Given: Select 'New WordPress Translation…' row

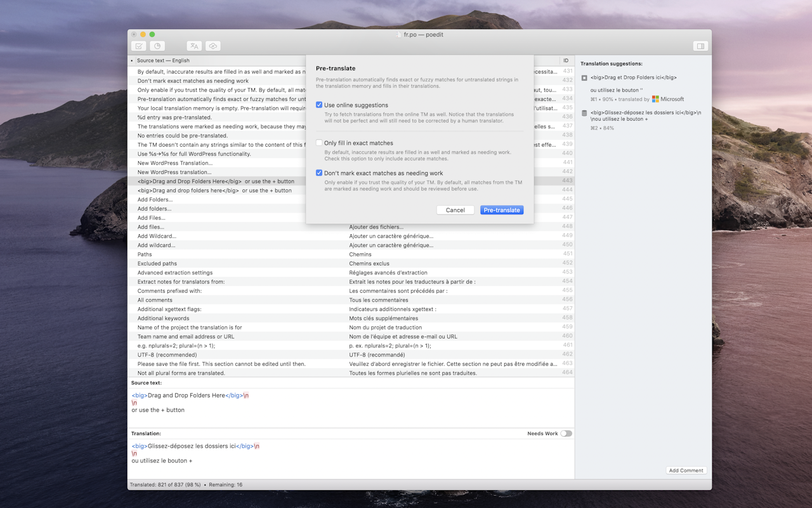Looking at the screenshot, I should click(217, 163).
